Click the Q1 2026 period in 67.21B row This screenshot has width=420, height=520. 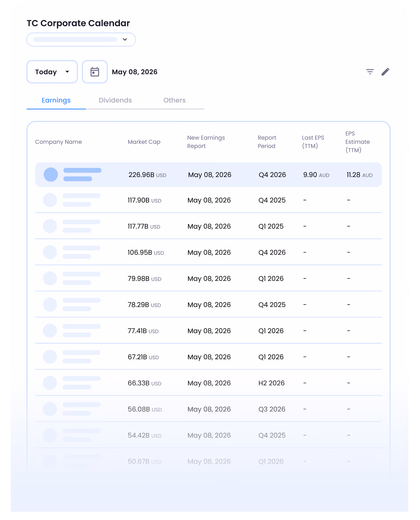[271, 357]
